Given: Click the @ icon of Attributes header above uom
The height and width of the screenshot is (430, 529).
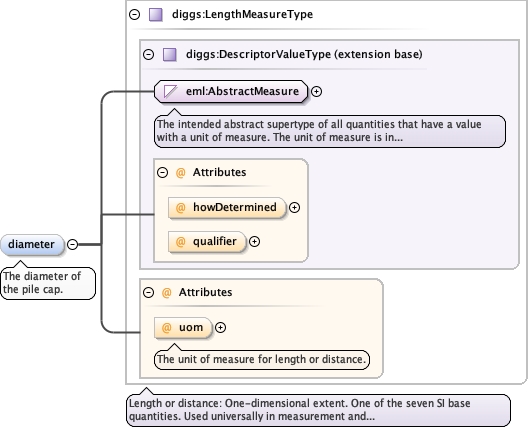Looking at the screenshot, I should click(x=167, y=292).
